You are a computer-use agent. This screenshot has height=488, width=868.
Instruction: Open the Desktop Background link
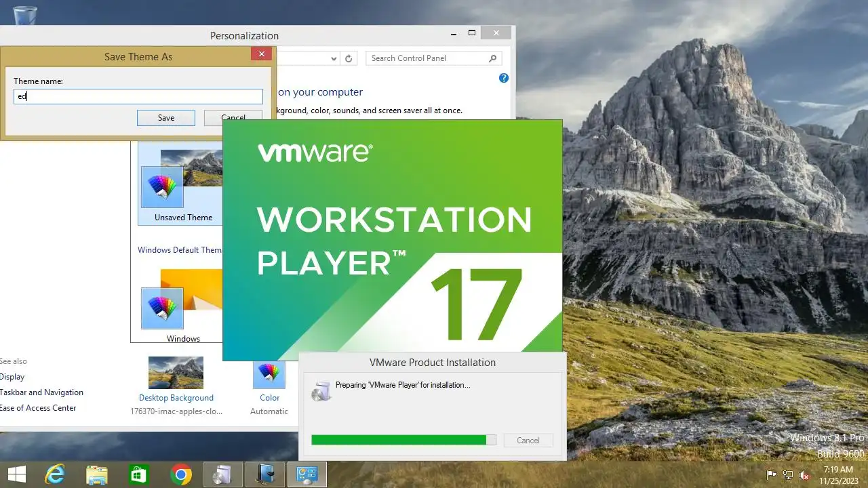coord(176,398)
